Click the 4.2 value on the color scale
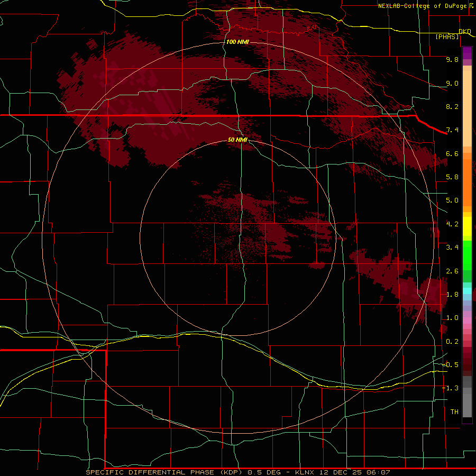This screenshot has width=476, height=476. (x=452, y=224)
